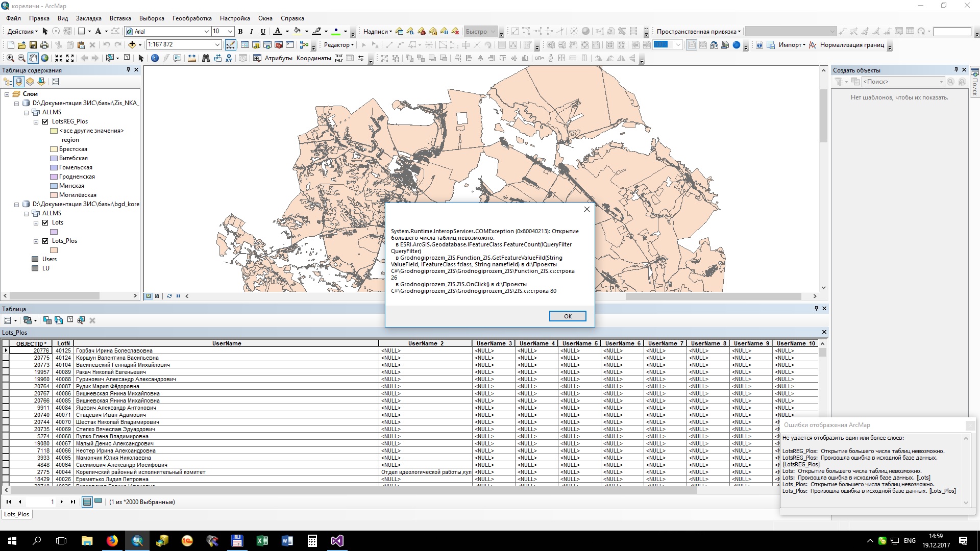Open Excel from the Windows taskbar
980x551 pixels.
[x=262, y=541]
